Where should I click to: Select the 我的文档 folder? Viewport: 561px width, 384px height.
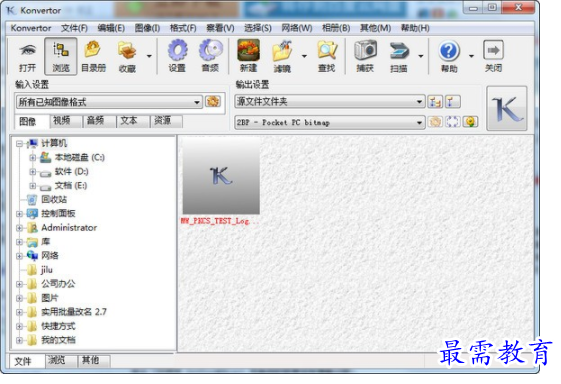click(58, 340)
